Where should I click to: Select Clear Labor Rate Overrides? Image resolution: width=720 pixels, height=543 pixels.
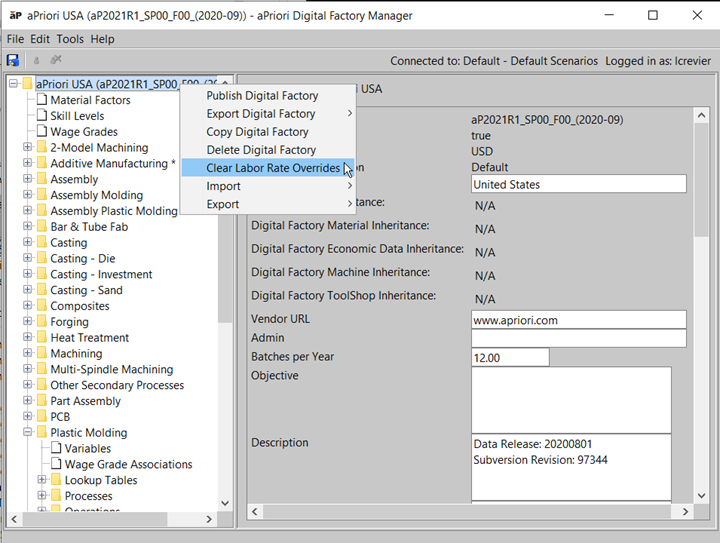coord(268,168)
